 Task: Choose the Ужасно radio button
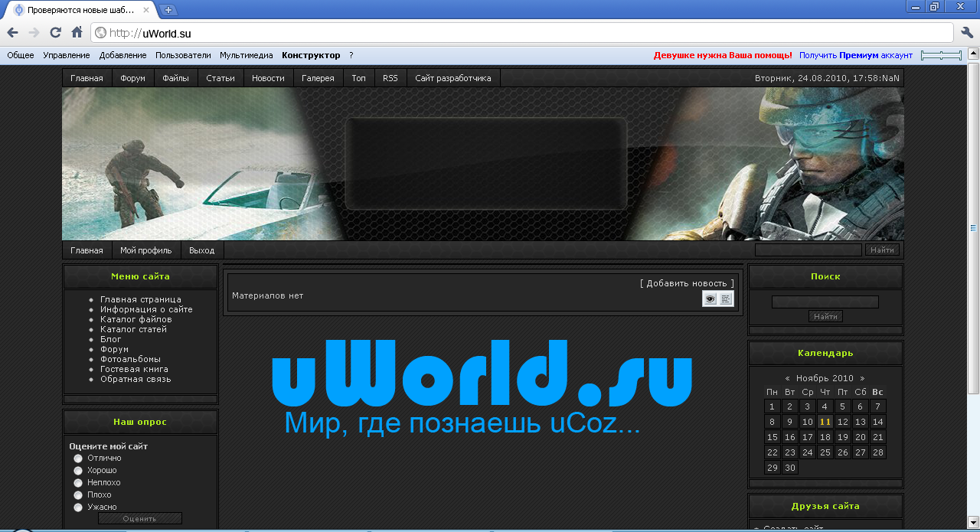(78, 508)
